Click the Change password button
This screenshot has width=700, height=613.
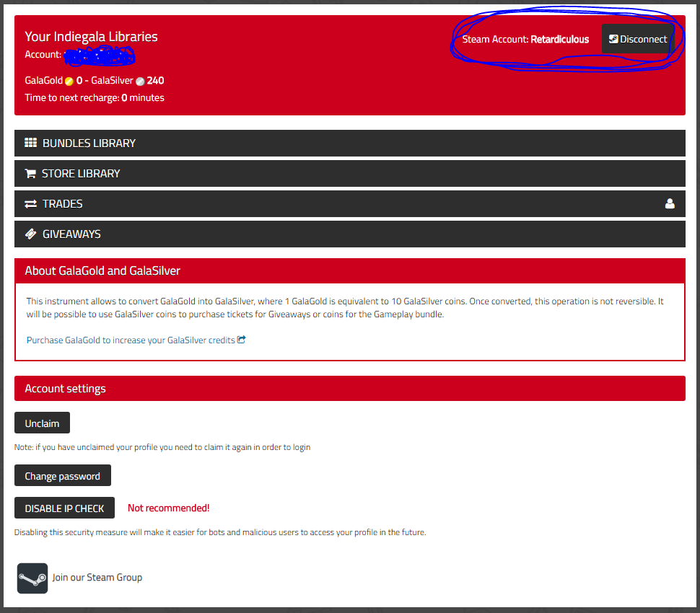click(63, 476)
